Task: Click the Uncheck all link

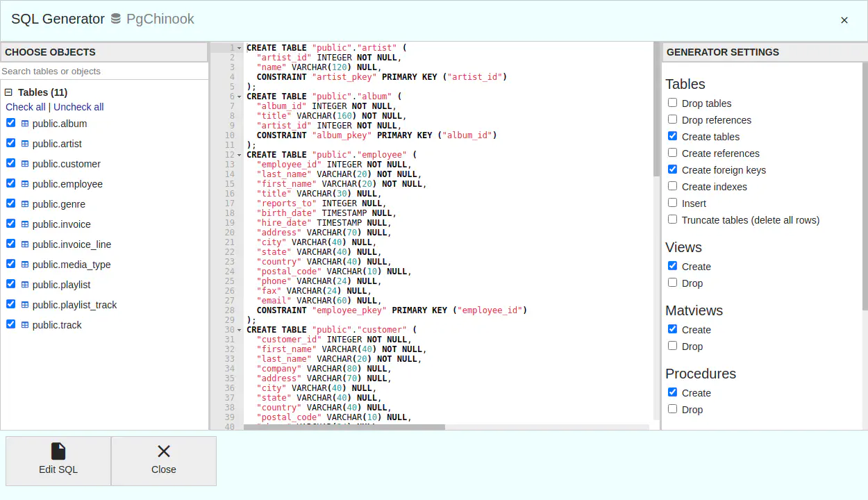Action: pos(78,107)
